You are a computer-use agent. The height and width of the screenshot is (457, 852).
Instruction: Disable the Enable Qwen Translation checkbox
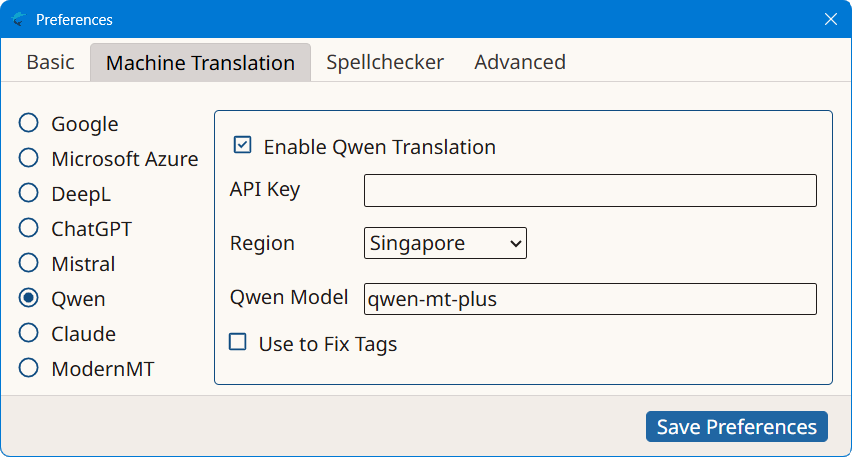(x=242, y=146)
